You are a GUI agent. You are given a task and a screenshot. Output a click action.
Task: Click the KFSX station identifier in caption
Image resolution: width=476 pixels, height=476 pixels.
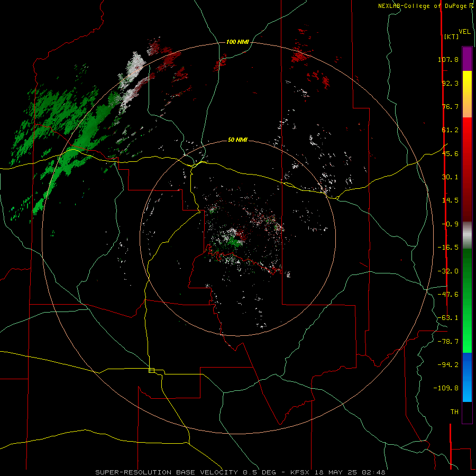point(300,472)
